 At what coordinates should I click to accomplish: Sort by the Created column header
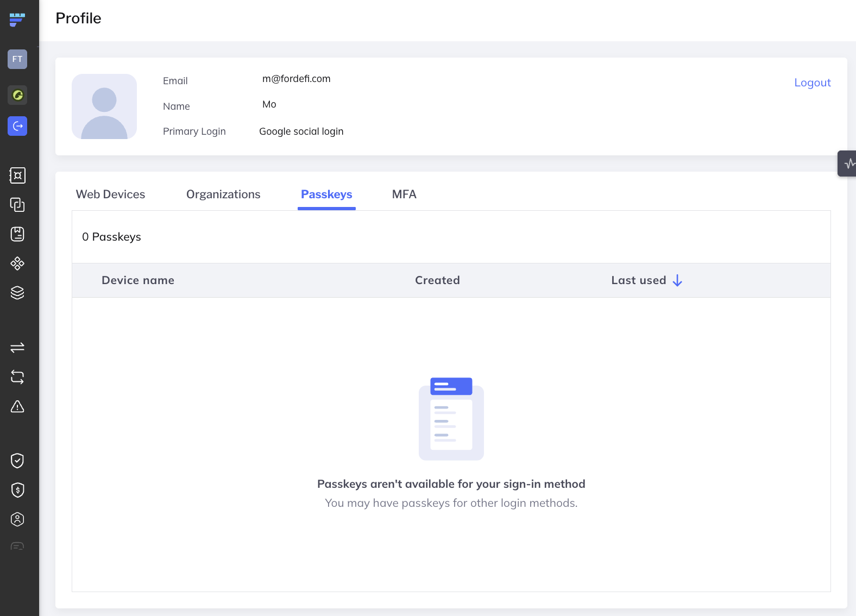[437, 280]
